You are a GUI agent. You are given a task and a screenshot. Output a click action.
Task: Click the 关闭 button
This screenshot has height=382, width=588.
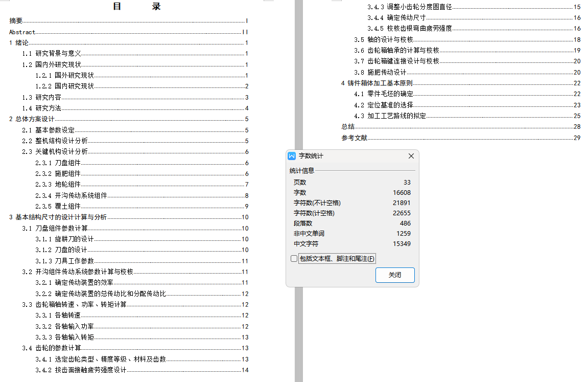[395, 275]
